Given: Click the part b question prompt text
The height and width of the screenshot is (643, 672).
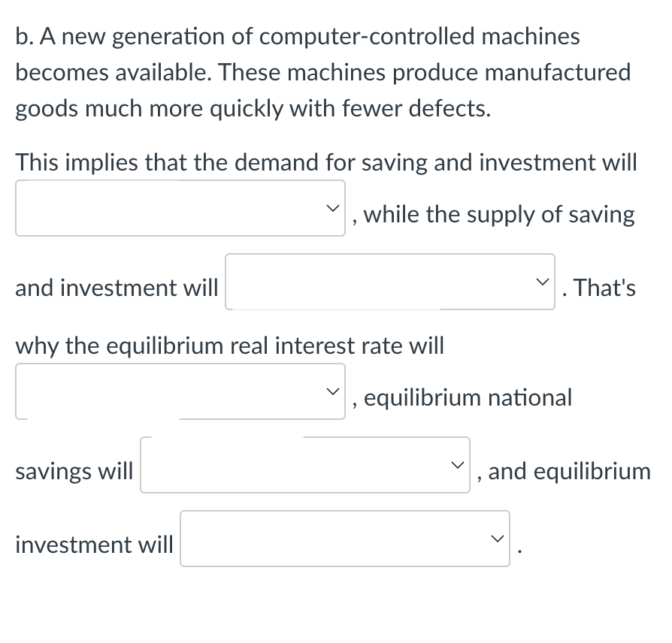Looking at the screenshot, I should 323,72.
